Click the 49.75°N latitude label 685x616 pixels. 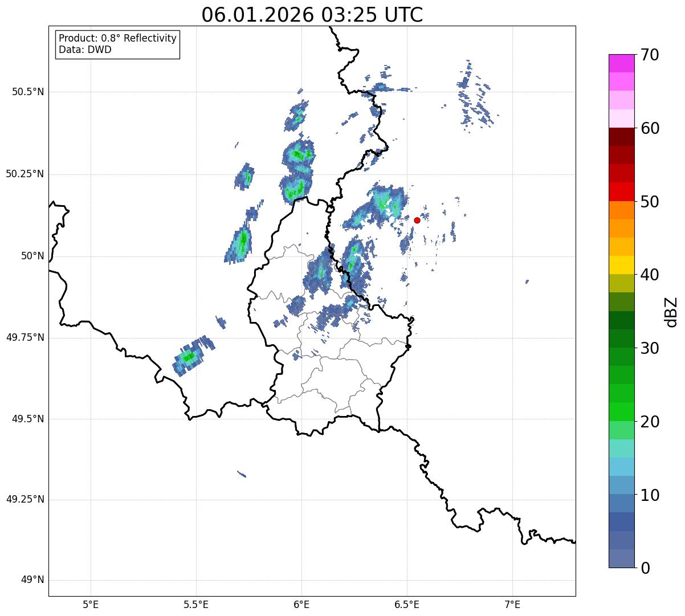25,337
